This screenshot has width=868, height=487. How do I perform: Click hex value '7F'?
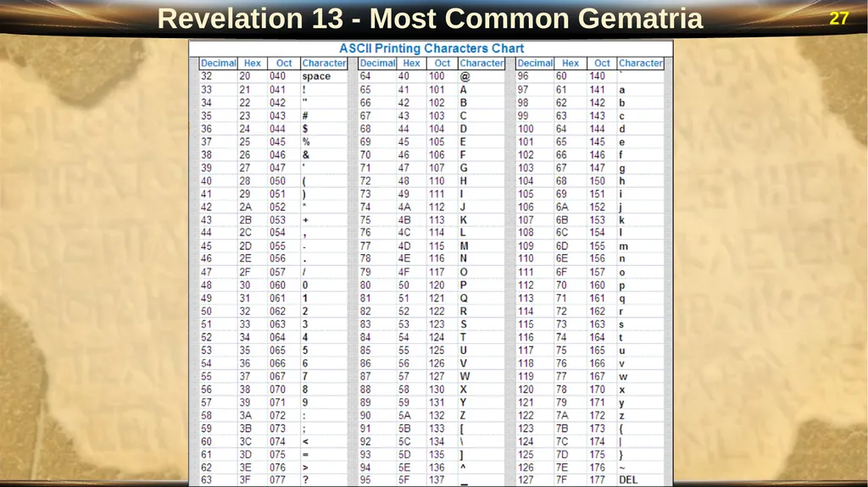[x=562, y=480]
